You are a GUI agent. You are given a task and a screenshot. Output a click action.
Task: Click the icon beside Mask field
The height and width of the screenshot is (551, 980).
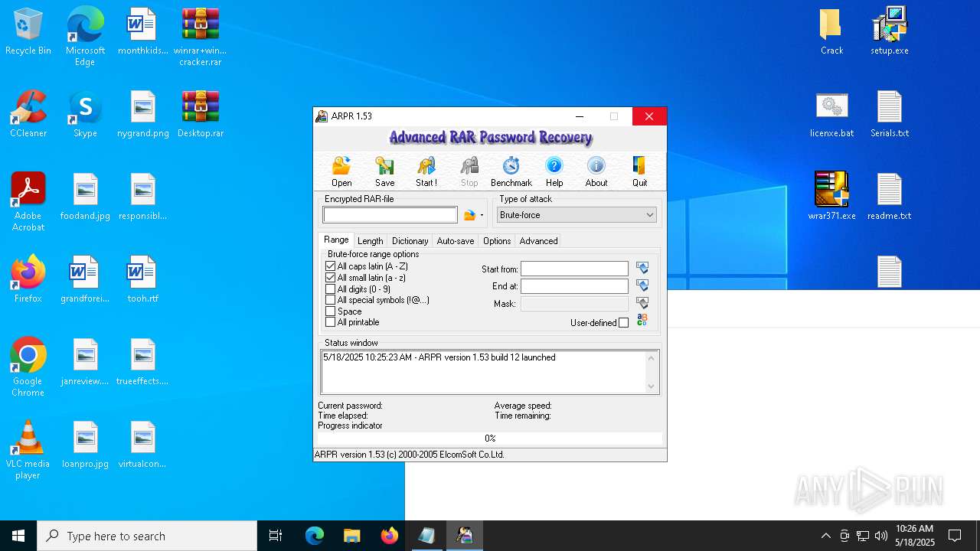click(642, 304)
